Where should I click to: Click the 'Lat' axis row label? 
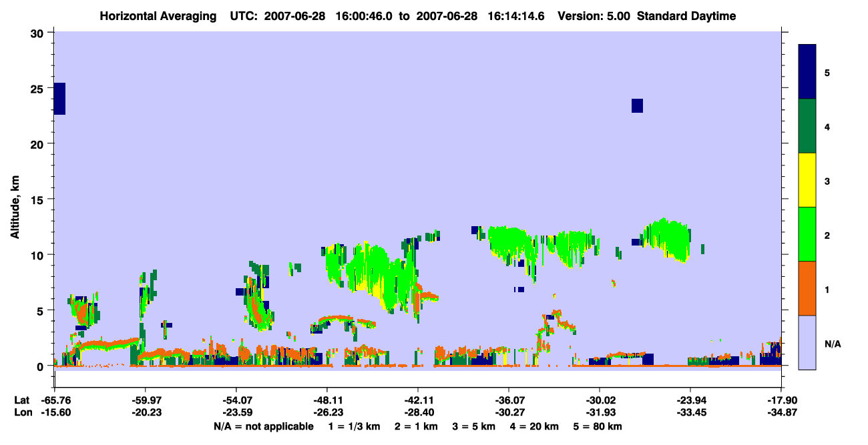coord(22,400)
